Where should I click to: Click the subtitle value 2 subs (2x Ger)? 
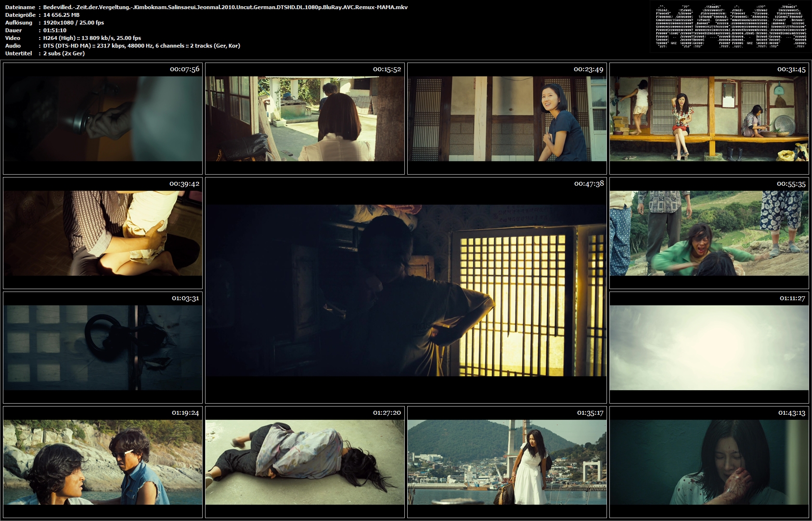(64, 53)
